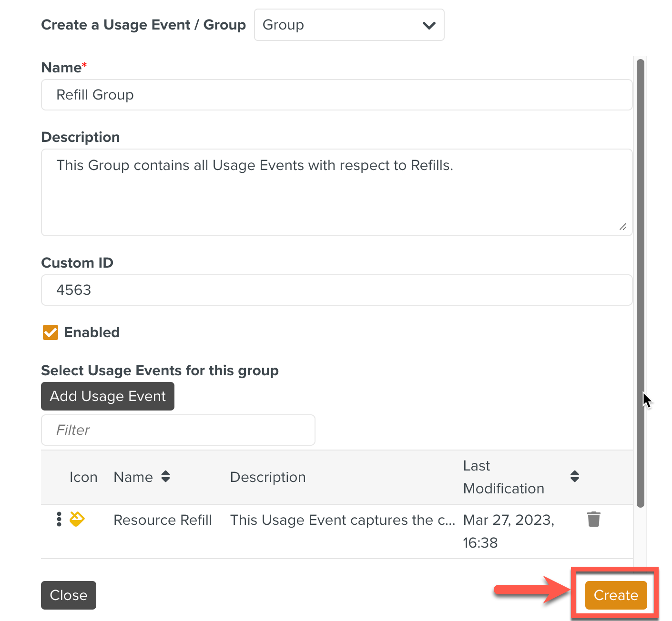This screenshot has width=672, height=621.
Task: Click the Filter search box
Action: (178, 430)
